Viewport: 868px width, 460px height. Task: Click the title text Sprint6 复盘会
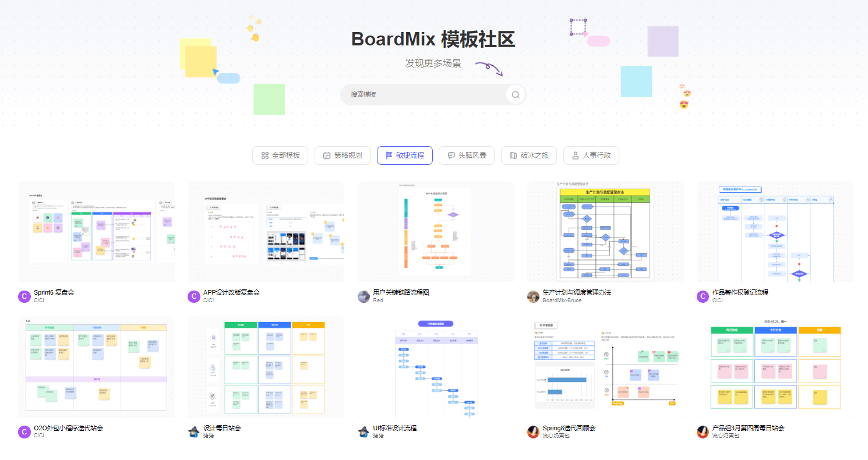(x=54, y=293)
